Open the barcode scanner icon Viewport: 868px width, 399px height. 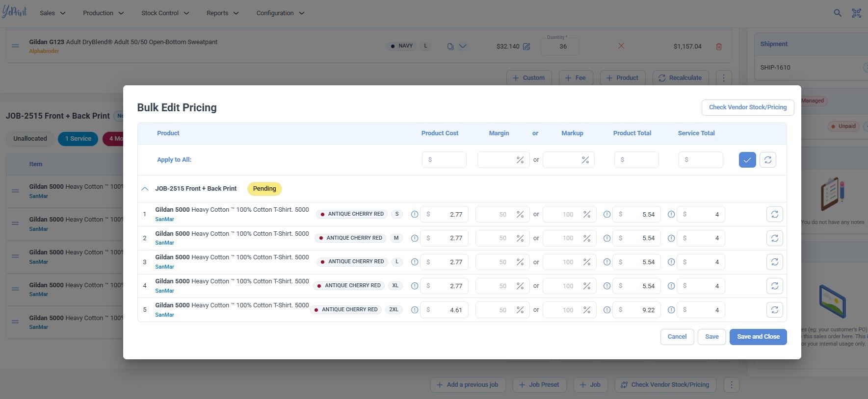coord(856,13)
